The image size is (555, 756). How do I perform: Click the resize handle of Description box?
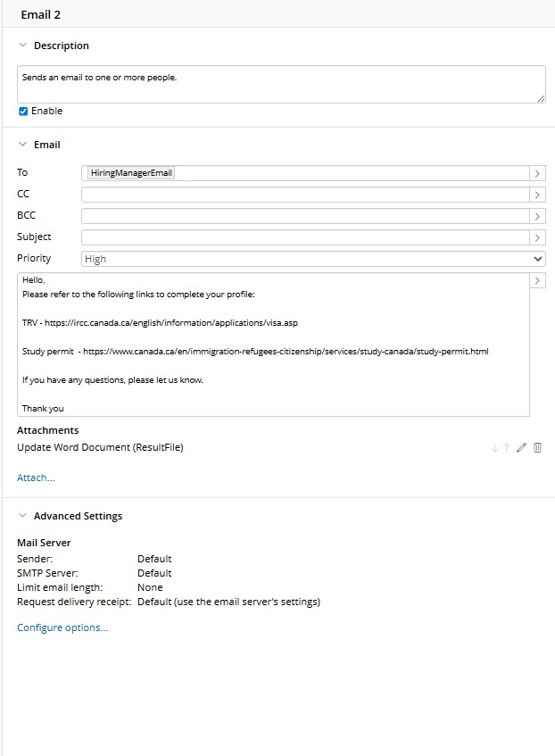[x=541, y=98]
